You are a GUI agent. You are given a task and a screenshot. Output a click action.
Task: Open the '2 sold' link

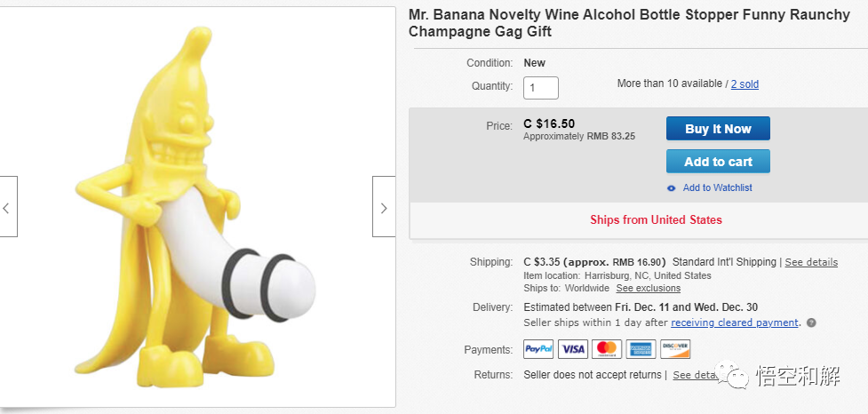point(745,84)
